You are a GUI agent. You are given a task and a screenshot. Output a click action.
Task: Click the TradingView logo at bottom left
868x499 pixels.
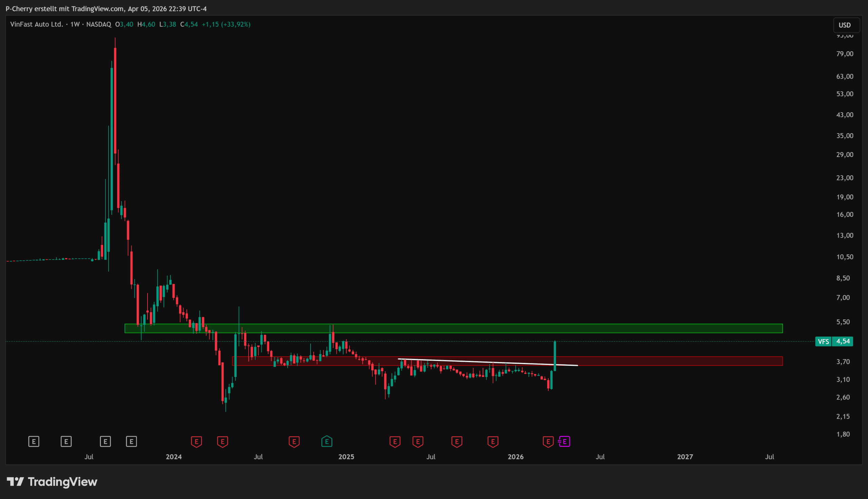point(52,482)
